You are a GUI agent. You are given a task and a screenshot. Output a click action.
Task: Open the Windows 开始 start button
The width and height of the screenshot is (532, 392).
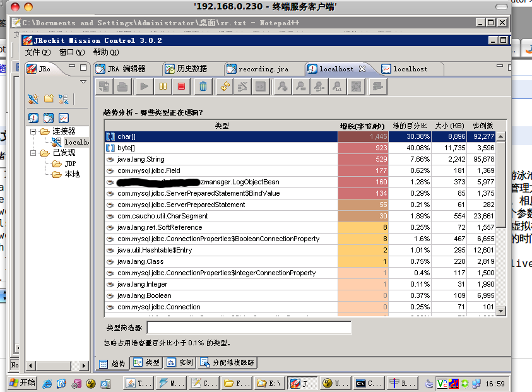click(22, 383)
